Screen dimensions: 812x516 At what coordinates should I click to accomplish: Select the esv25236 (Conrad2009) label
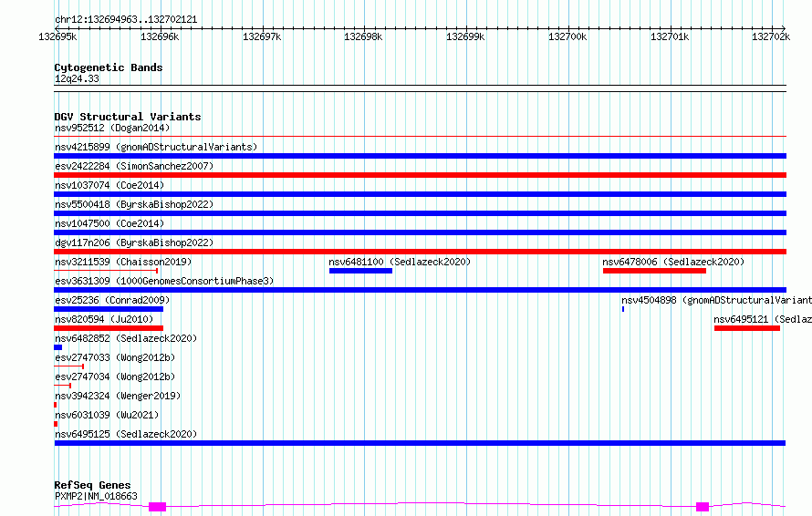[112, 300]
